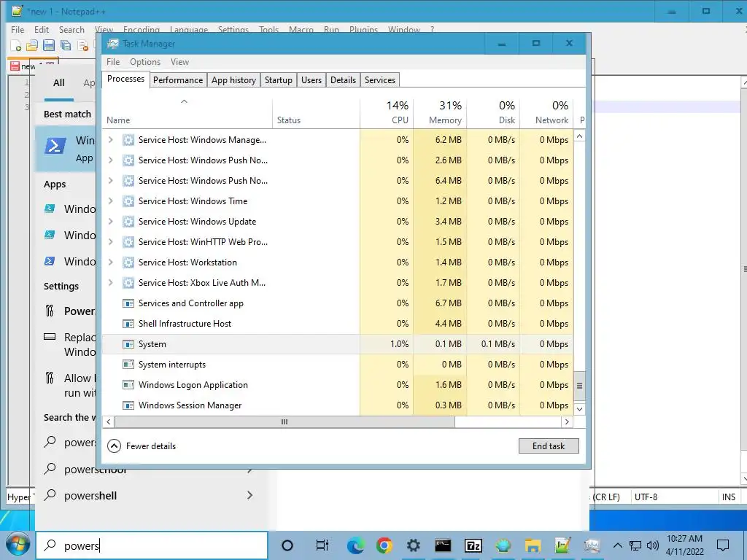Click the Notepad++ Save All toolbar icon
The height and width of the screenshot is (560, 747).
click(x=65, y=46)
